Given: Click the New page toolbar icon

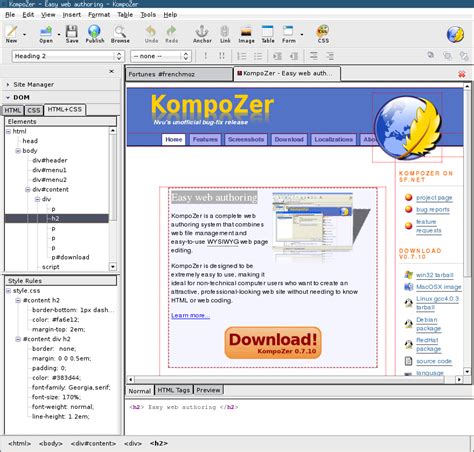Looking at the screenshot, I should (x=12, y=34).
